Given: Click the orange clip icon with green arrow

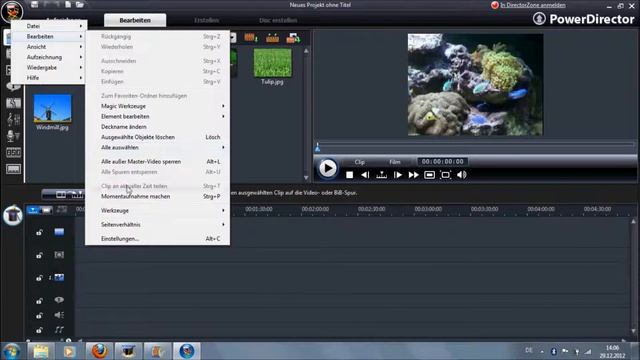Looking at the screenshot, I should (293, 38).
